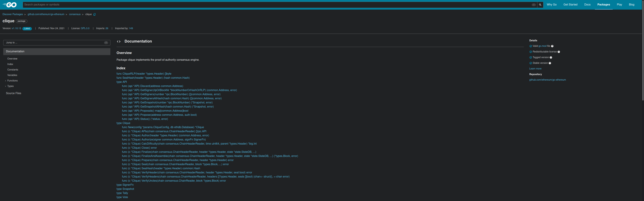The width and height of the screenshot is (644, 201).
Task: Open type Vote index link
Action: click(122, 197)
